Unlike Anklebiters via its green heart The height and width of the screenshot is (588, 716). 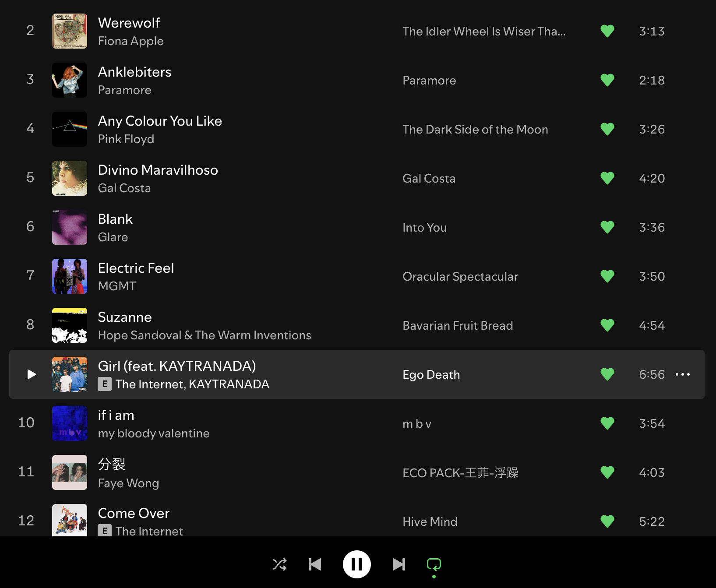(607, 80)
